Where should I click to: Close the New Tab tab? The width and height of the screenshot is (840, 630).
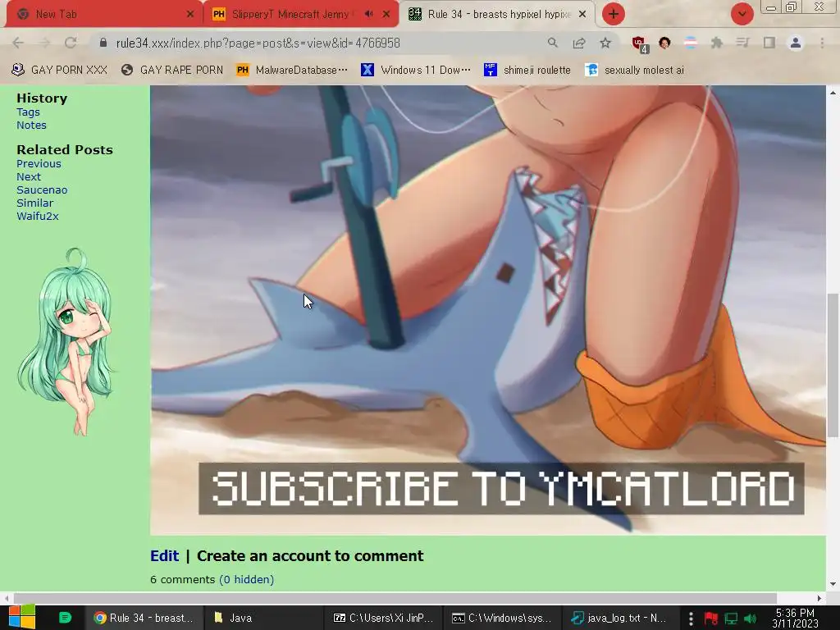tap(190, 14)
